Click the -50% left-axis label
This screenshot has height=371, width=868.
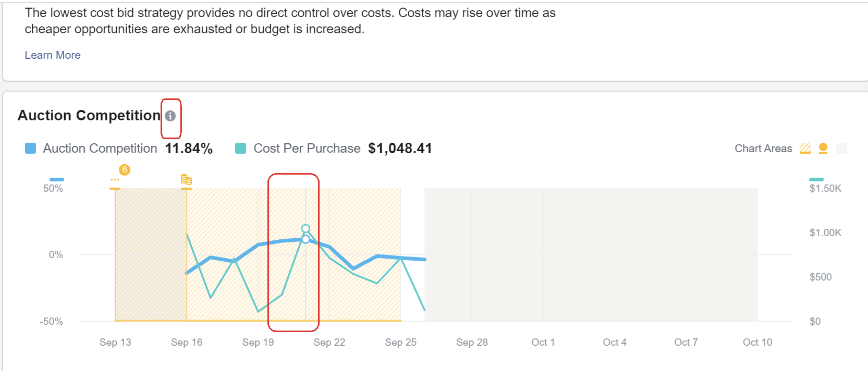(x=51, y=322)
